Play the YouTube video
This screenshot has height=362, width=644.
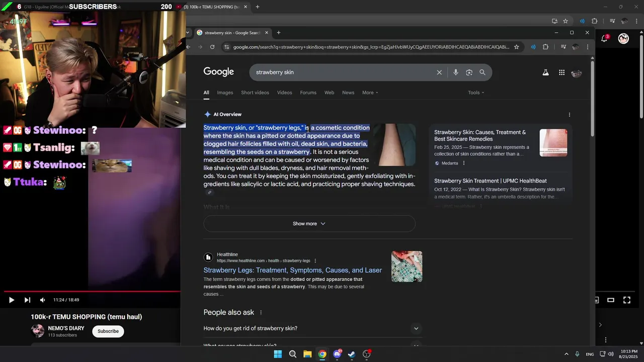tap(11, 300)
